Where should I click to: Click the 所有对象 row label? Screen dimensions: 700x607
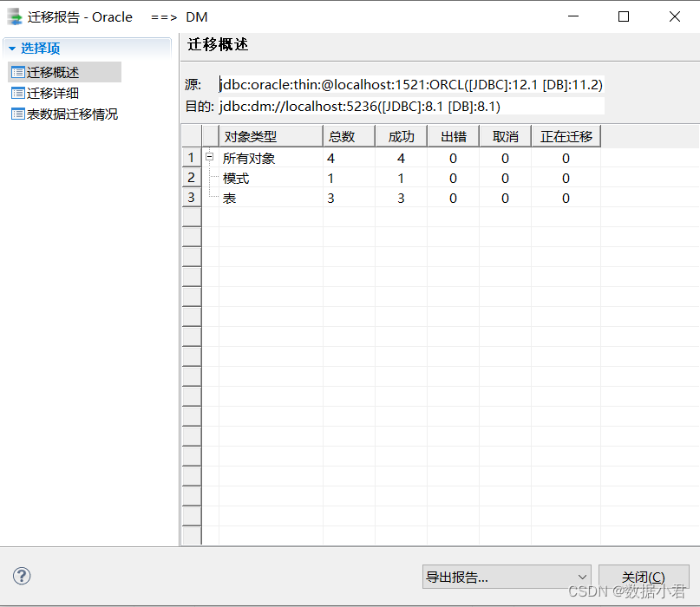249,158
